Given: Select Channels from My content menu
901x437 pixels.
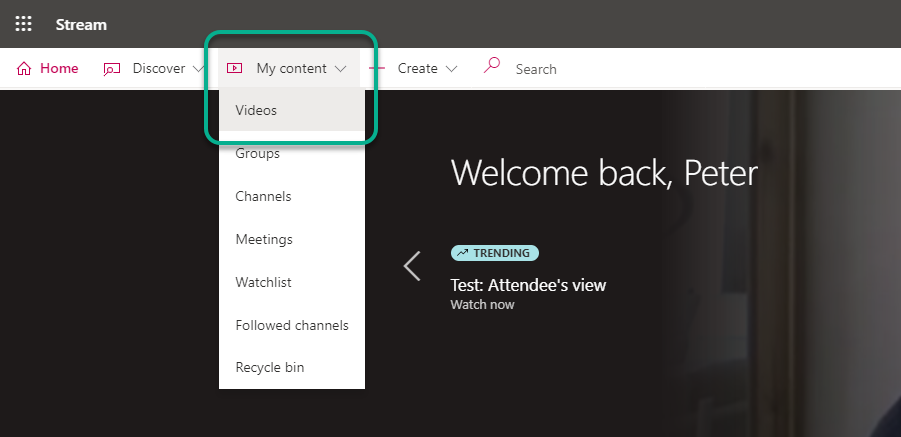Looking at the screenshot, I should click(292, 196).
